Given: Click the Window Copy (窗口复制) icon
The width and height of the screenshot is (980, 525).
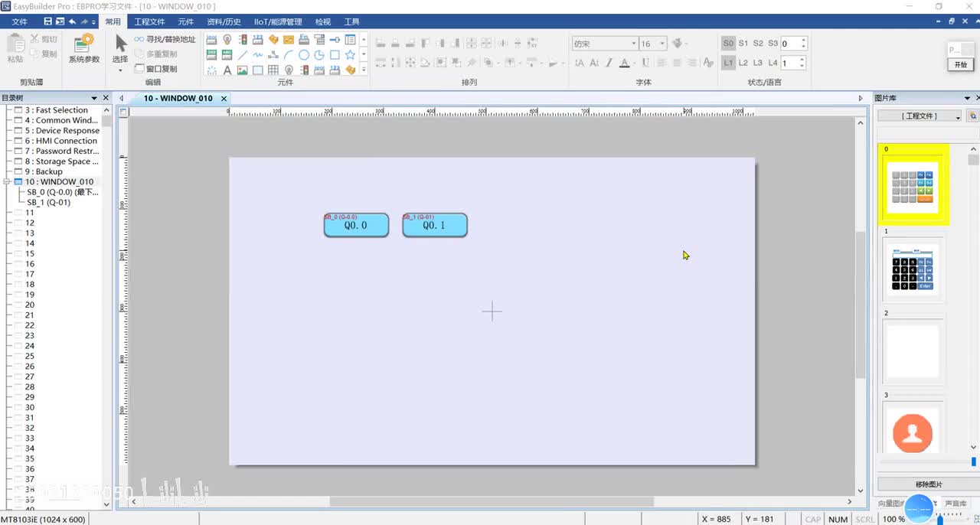Looking at the screenshot, I should pyautogui.click(x=139, y=68).
